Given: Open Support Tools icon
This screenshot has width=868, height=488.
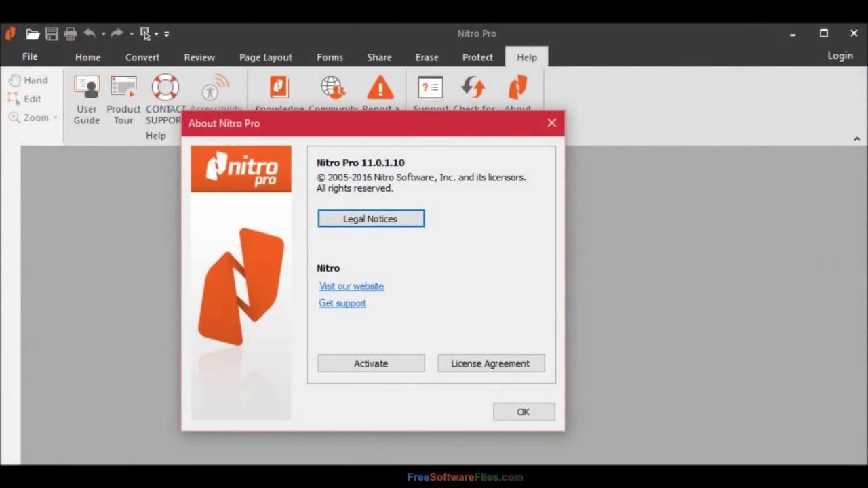Looking at the screenshot, I should [431, 87].
